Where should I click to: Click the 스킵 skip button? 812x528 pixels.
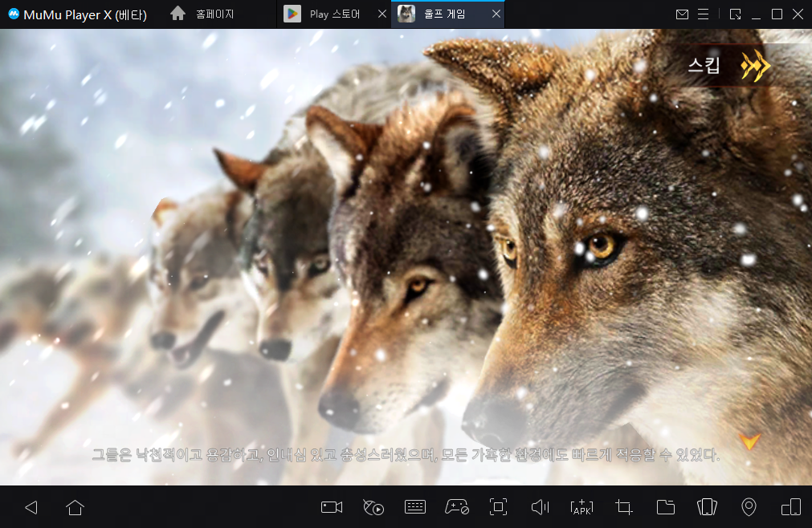tap(727, 66)
